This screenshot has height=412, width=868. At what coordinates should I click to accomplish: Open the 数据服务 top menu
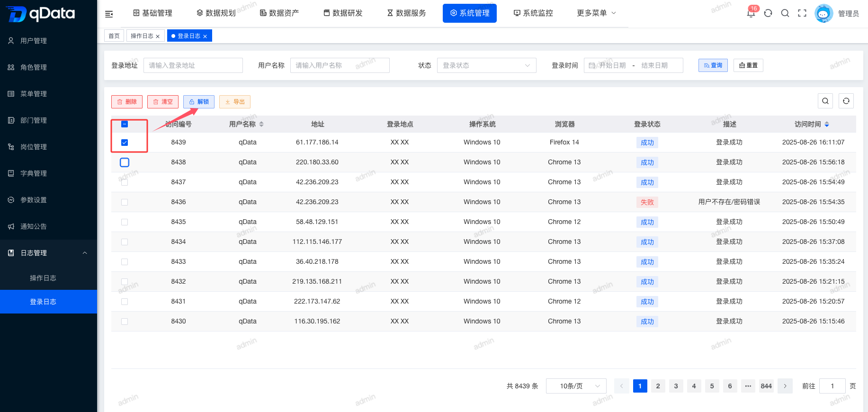406,13
